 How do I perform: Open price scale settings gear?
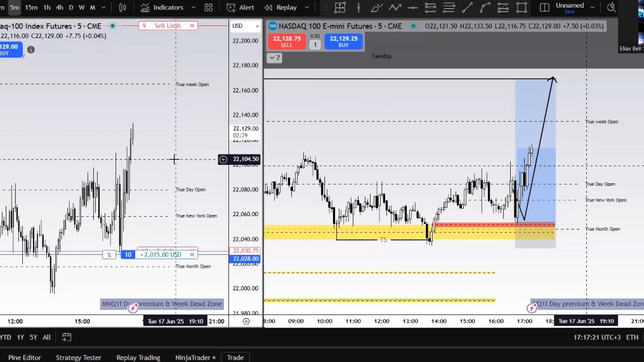[246, 321]
